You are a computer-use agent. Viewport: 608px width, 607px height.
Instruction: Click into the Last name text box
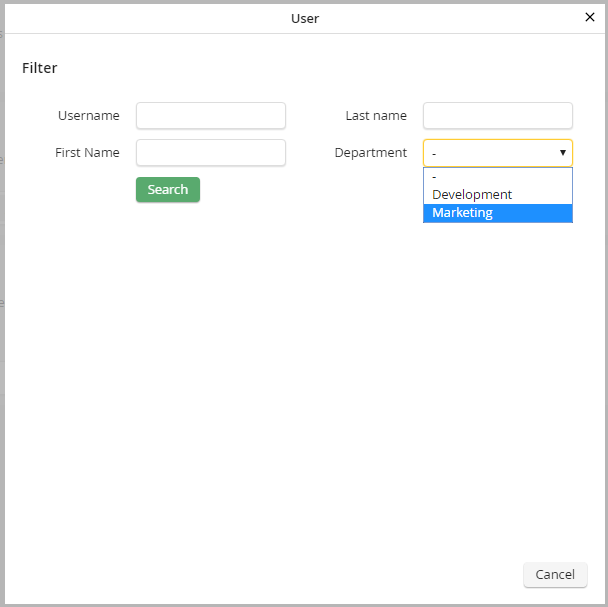tap(498, 116)
